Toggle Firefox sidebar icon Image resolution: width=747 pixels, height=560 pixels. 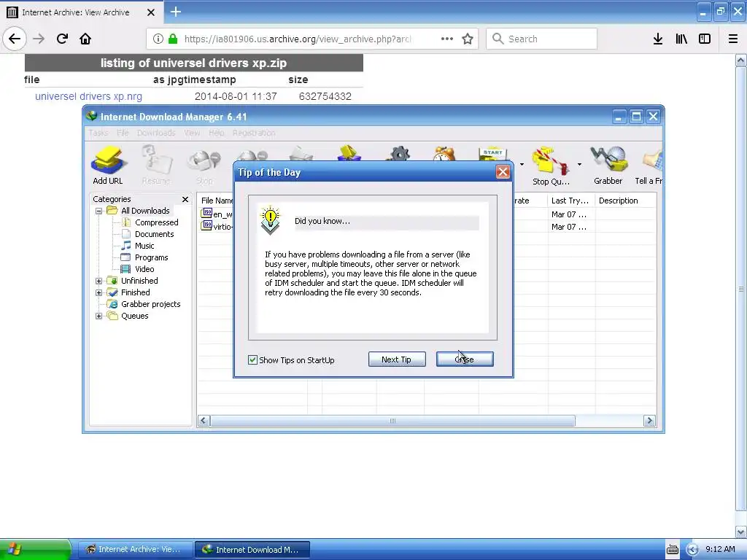[705, 39]
